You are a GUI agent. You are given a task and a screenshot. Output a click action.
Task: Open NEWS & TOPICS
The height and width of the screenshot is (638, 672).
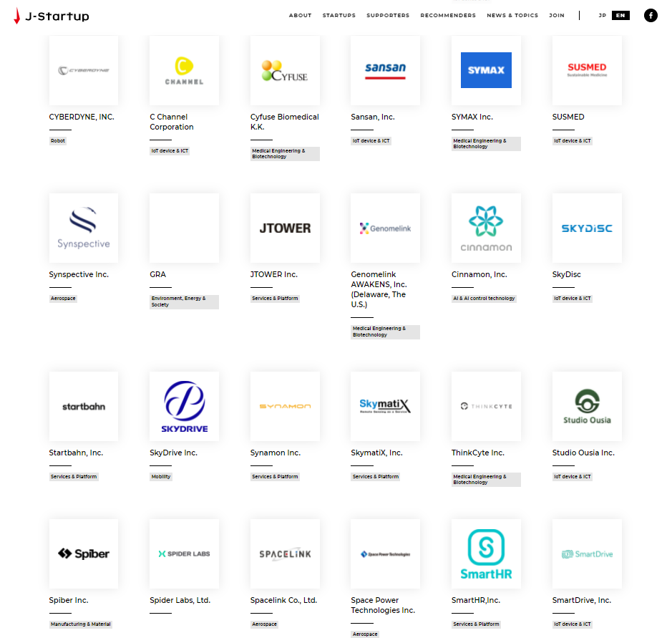click(512, 16)
